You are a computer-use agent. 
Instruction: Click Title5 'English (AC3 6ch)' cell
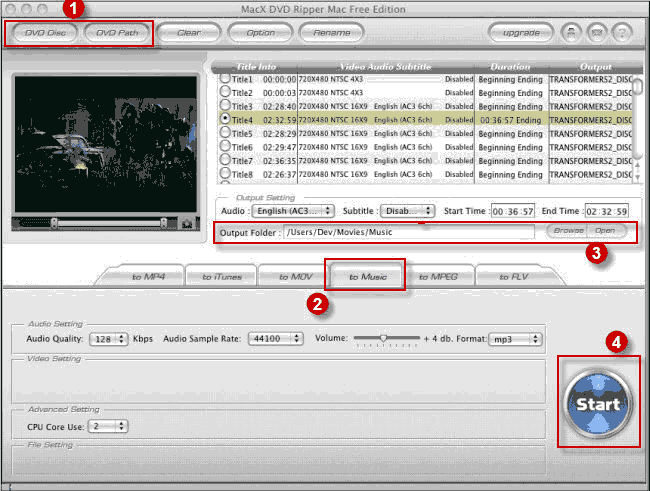[403, 134]
